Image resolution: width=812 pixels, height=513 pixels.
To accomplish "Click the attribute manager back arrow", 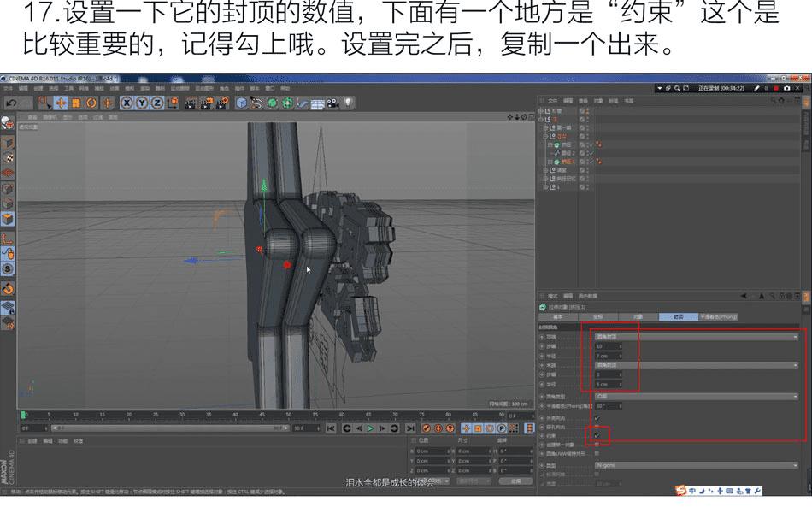I will coord(744,296).
